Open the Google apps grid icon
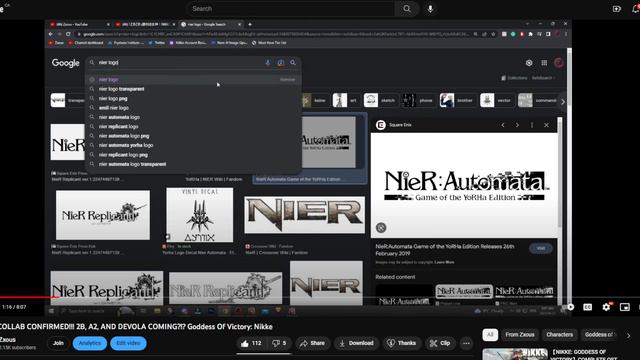The image size is (640, 360). [544, 63]
